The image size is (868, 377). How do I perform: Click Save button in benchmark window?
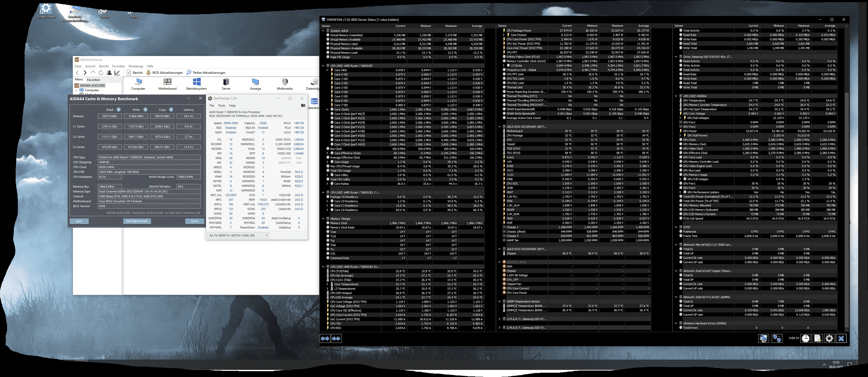pyautogui.click(x=79, y=221)
